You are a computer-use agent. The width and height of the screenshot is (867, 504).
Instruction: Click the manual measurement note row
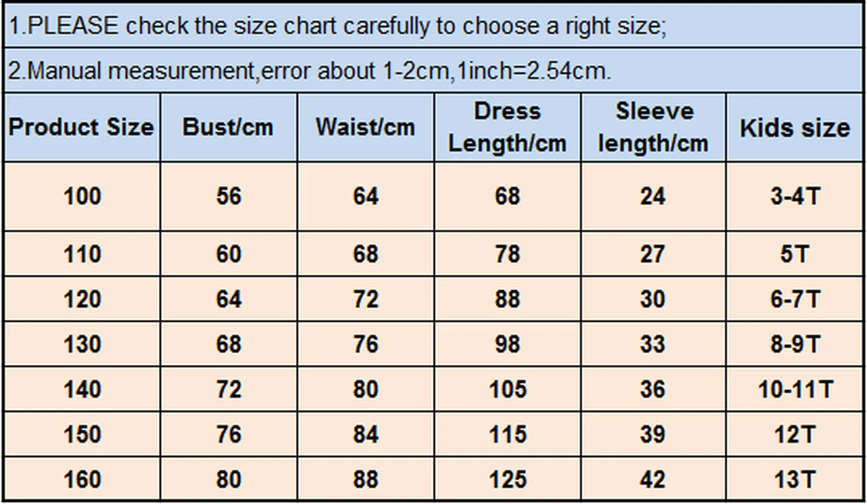click(x=310, y=71)
